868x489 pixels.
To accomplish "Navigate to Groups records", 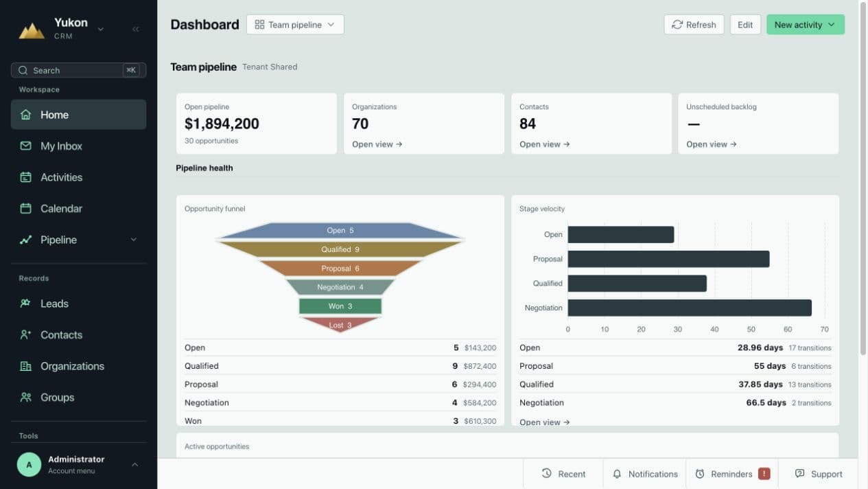I will point(78,397).
